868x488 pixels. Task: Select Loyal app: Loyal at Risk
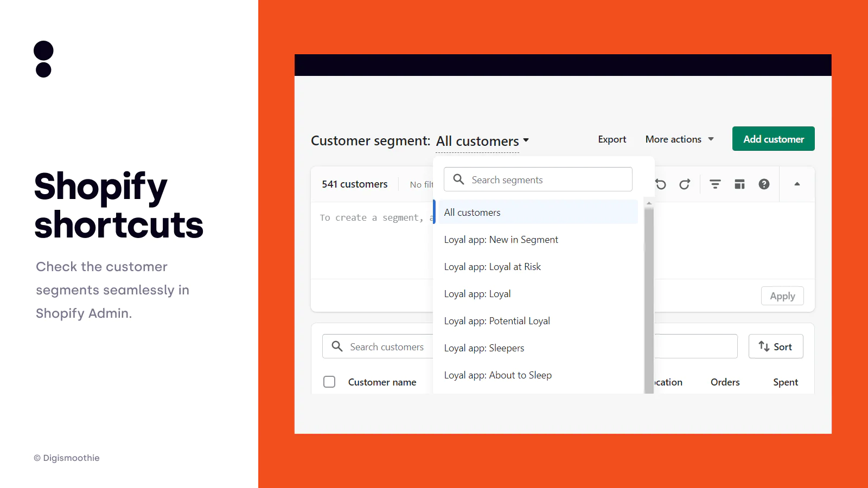pos(536,267)
